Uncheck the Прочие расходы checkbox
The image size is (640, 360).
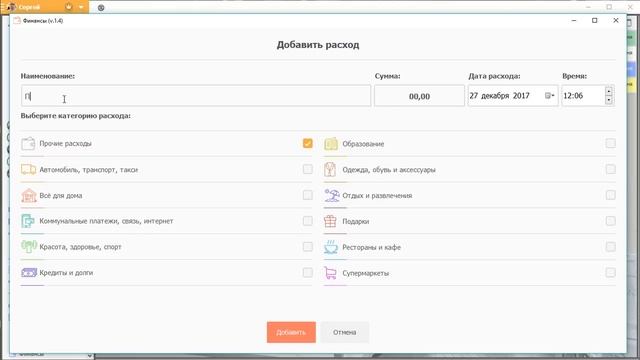tap(308, 143)
